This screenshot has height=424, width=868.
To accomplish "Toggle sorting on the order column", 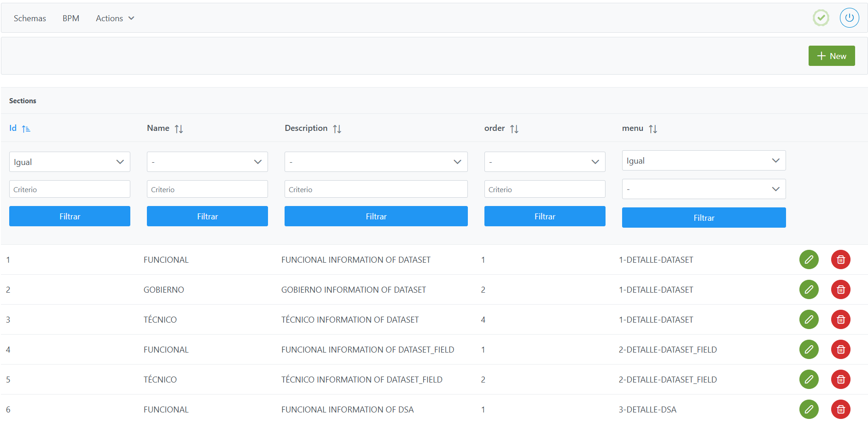I will 514,129.
